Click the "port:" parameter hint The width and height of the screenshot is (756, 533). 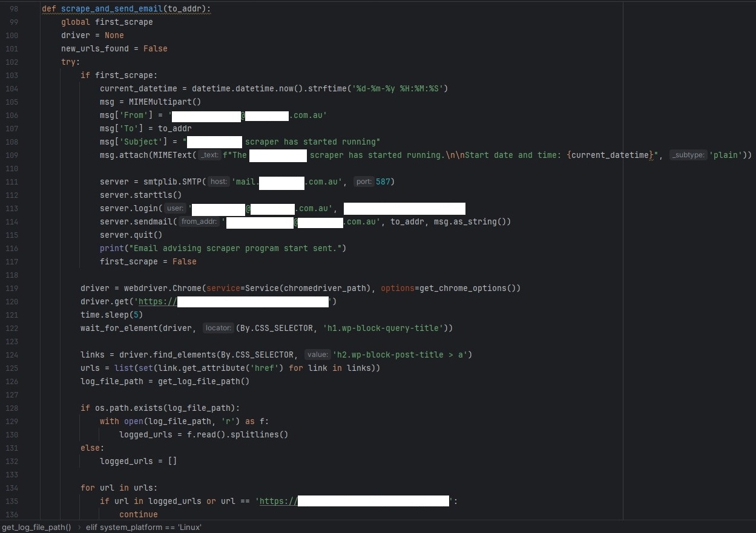tap(363, 181)
